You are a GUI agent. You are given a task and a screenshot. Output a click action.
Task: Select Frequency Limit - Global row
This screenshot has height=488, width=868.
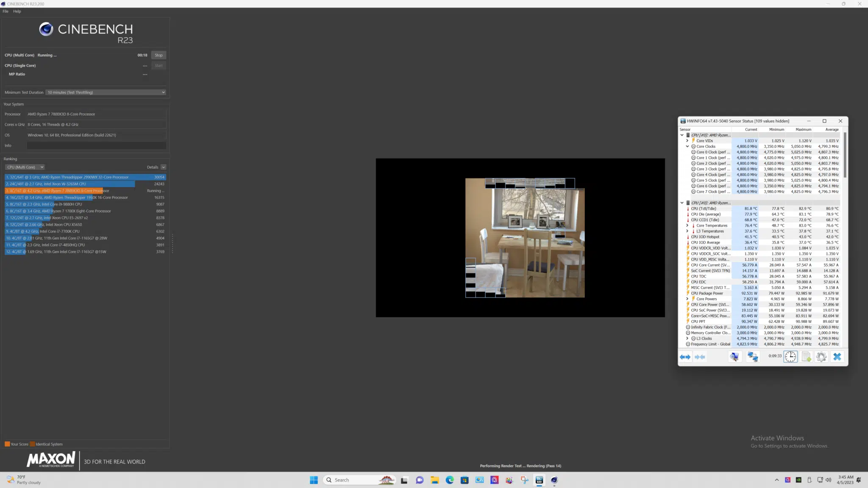coord(760,344)
